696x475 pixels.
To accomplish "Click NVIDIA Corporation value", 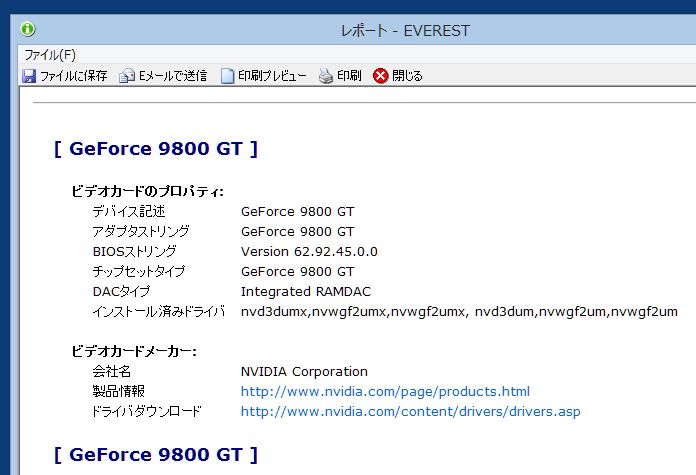I will tap(304, 372).
